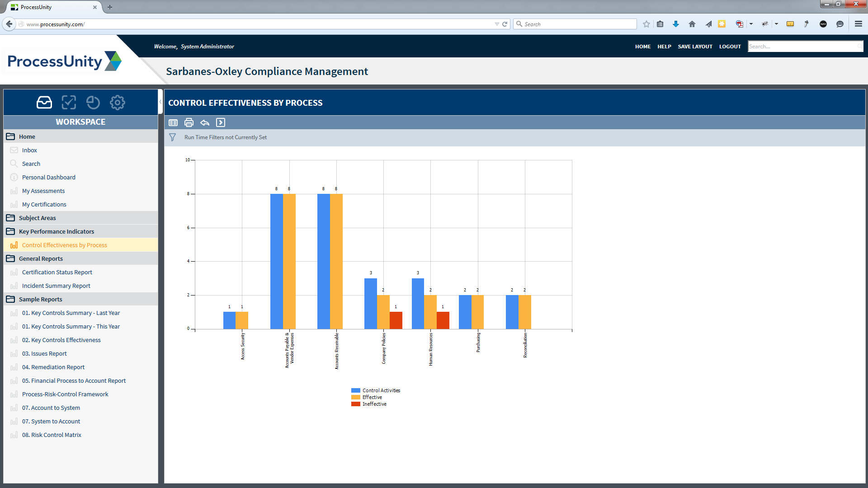The width and height of the screenshot is (868, 488).
Task: Focus the application Search field in header
Action: (x=805, y=47)
